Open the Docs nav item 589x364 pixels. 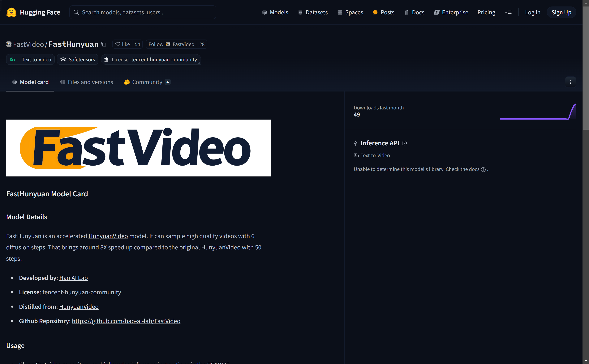point(414,12)
